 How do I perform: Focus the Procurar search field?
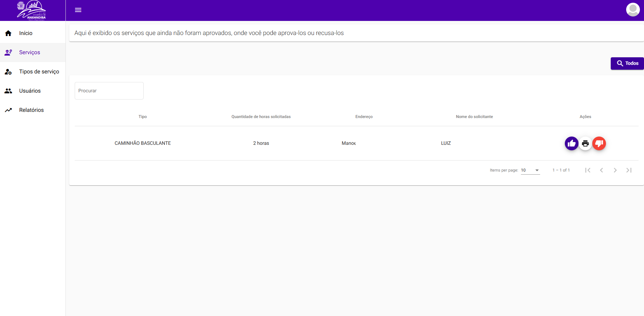click(x=109, y=91)
